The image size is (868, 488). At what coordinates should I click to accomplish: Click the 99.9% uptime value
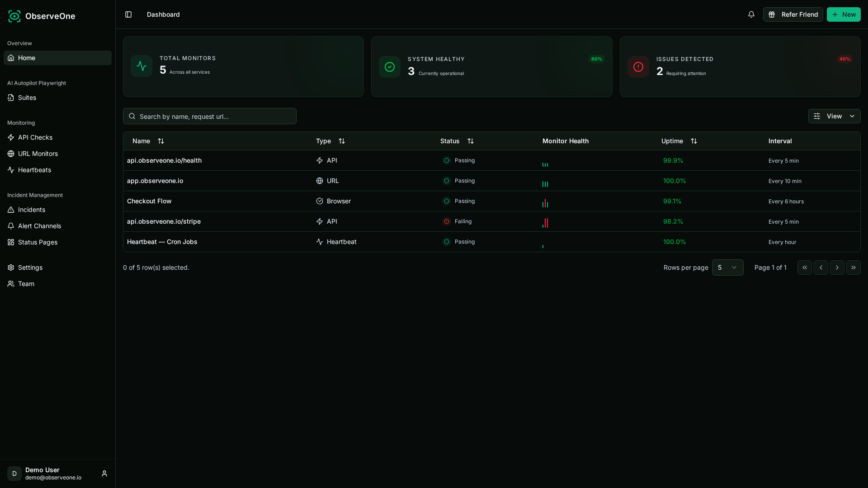[x=673, y=160]
